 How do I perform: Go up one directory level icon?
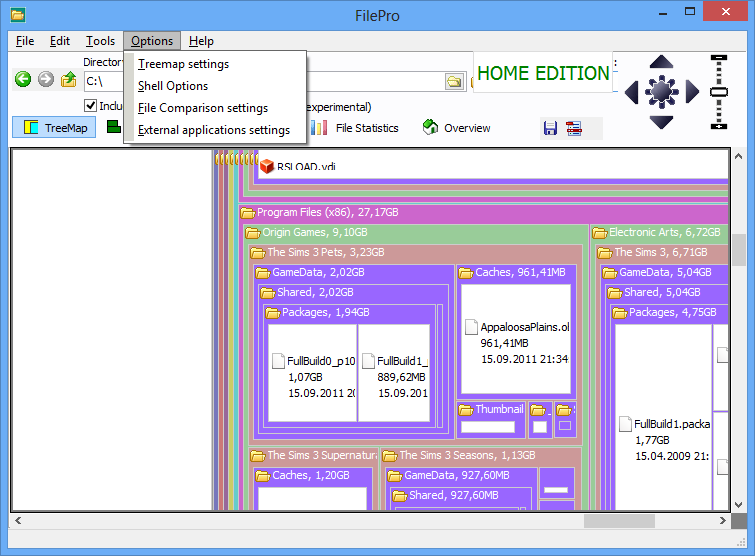[x=69, y=79]
